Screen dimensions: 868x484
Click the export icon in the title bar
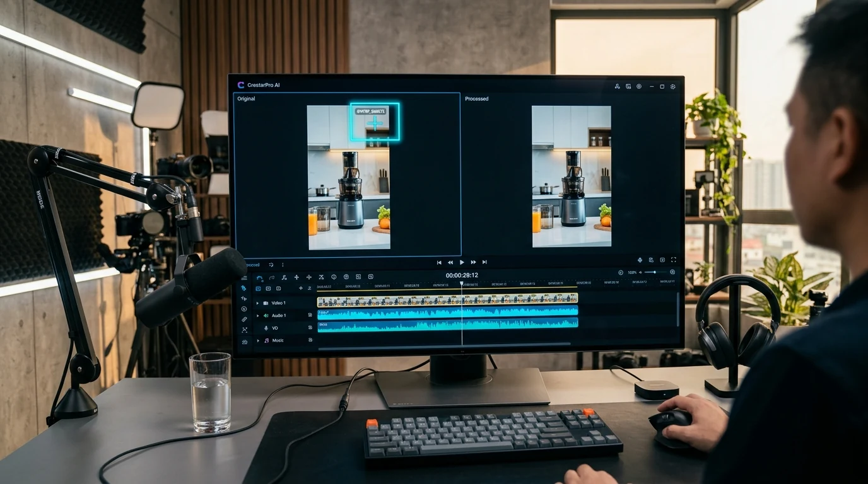[628, 86]
